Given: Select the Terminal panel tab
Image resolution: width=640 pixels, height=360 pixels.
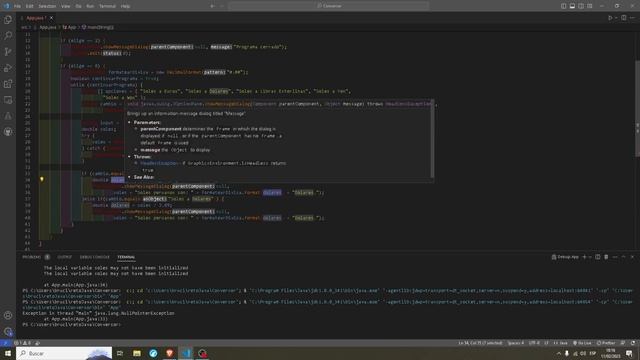Looking at the screenshot, I should [126, 257].
